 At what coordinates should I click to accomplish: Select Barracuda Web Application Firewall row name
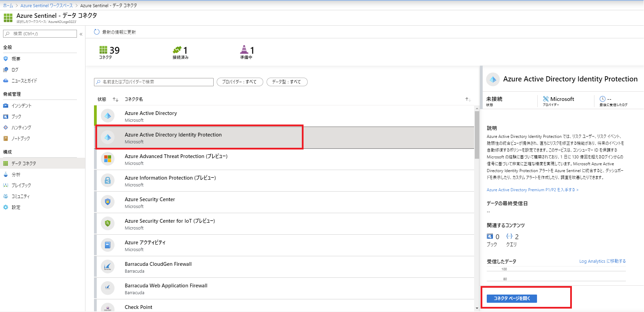[x=166, y=286]
